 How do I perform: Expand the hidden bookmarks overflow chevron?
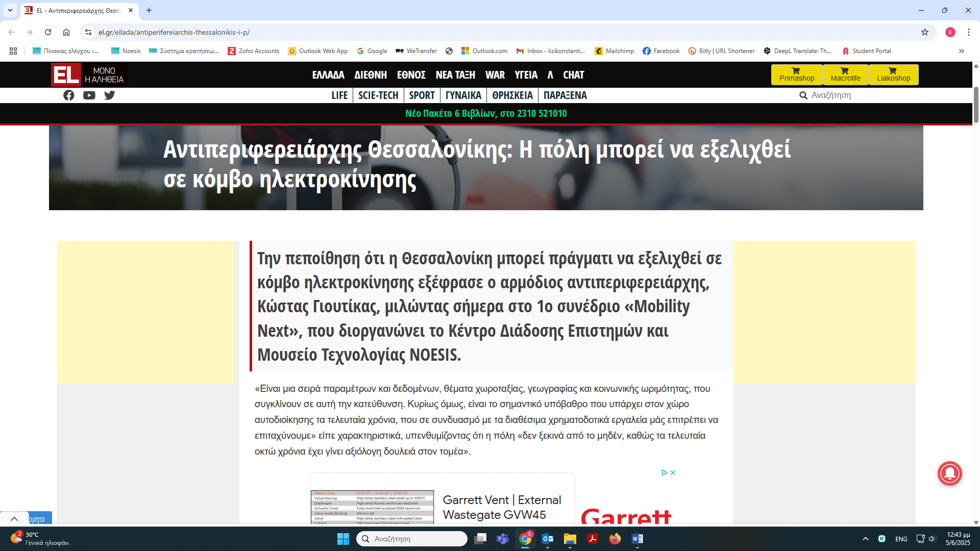coord(962,51)
